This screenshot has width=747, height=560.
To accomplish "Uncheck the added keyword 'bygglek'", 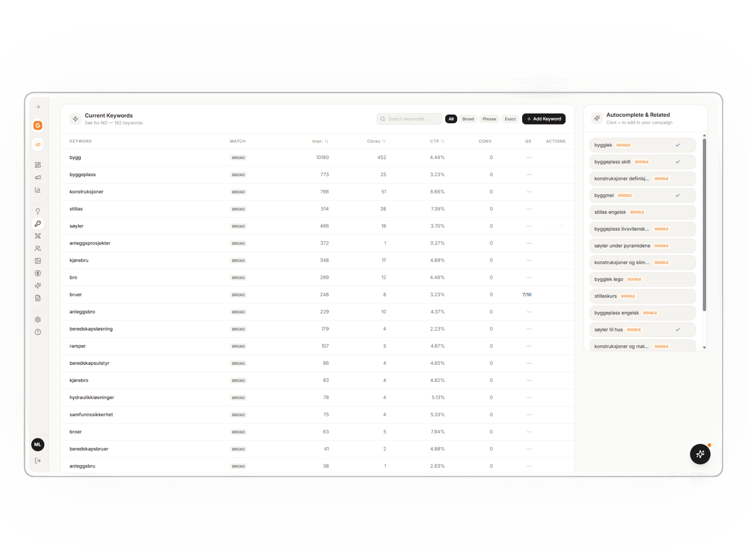I will click(x=678, y=145).
